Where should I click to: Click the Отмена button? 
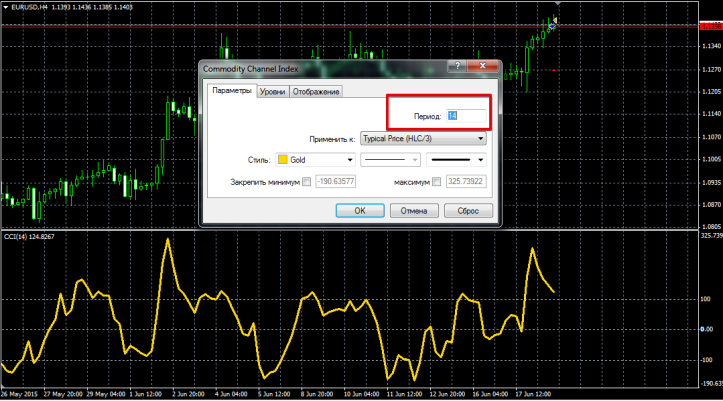(x=414, y=210)
